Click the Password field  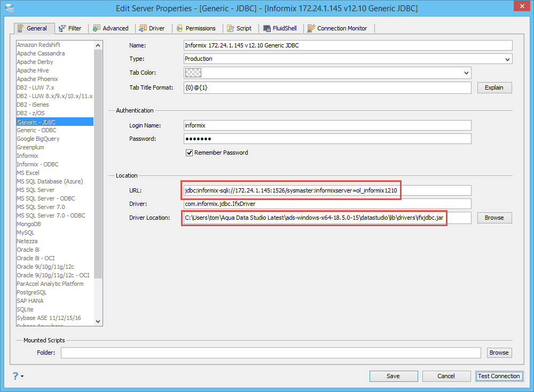point(327,139)
